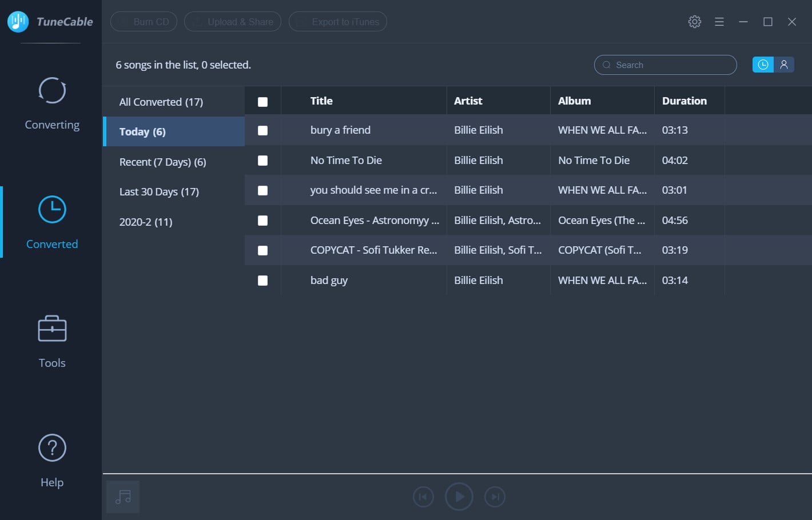The image size is (812, 520).
Task: Select the Recent (7 Days) (6) list
Action: pos(174,162)
